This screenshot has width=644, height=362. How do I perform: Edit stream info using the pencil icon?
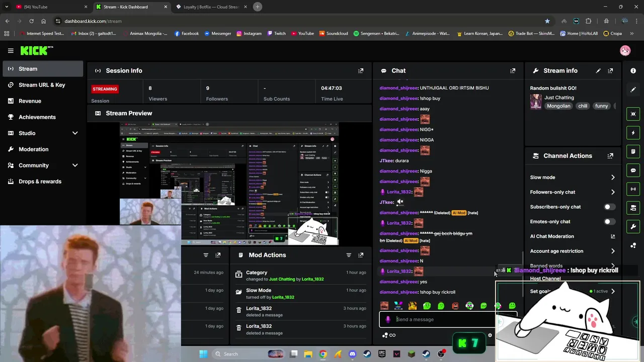tap(598, 71)
